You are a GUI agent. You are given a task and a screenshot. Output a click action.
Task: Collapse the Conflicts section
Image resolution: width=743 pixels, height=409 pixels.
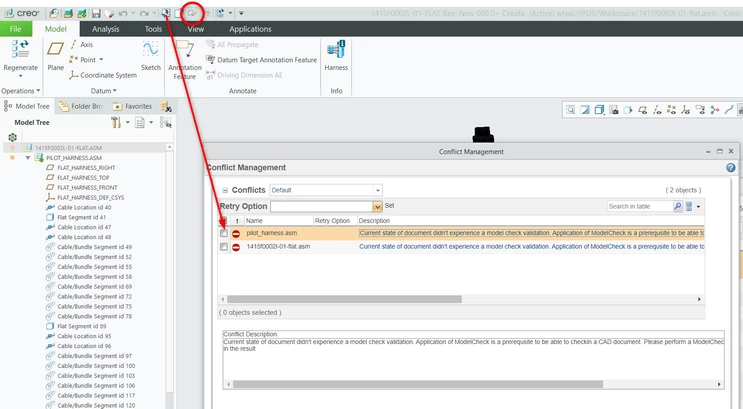coord(225,191)
